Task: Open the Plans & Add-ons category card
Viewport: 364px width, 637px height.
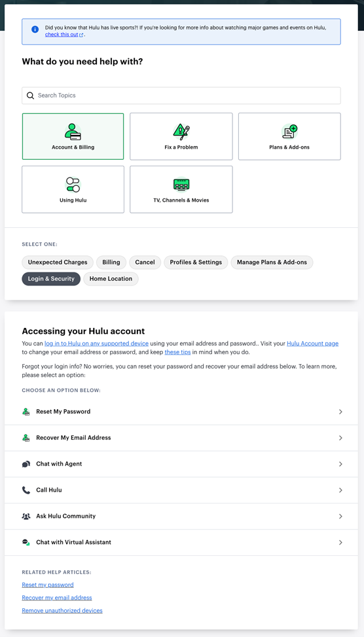Action: 289,136
